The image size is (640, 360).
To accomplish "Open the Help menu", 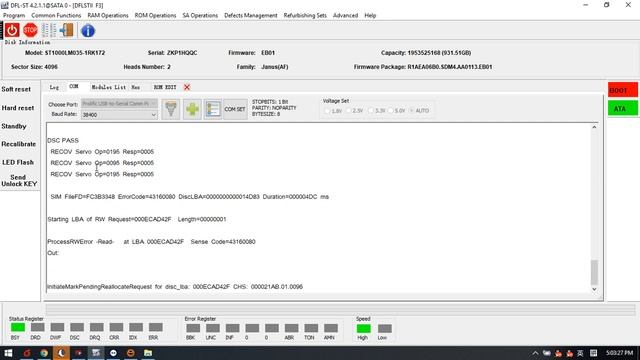I will [370, 16].
